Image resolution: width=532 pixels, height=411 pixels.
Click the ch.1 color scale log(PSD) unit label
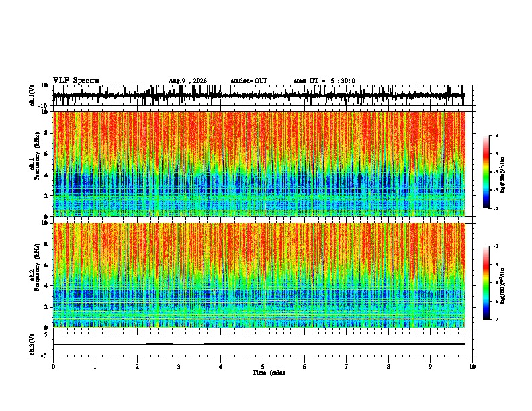pyautogui.click(x=503, y=175)
